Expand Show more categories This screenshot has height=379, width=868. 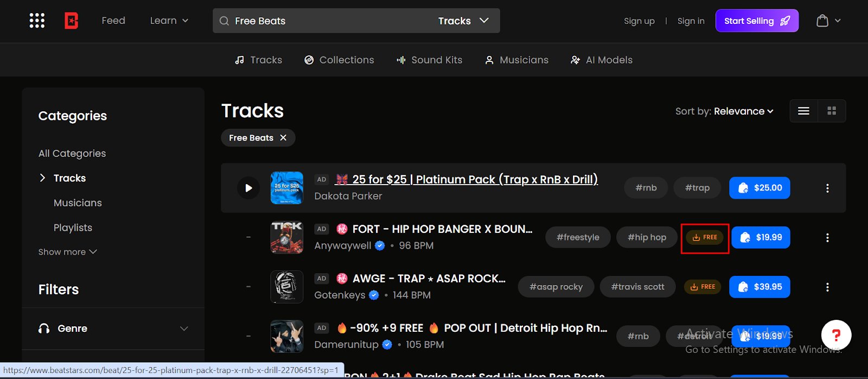tap(68, 252)
